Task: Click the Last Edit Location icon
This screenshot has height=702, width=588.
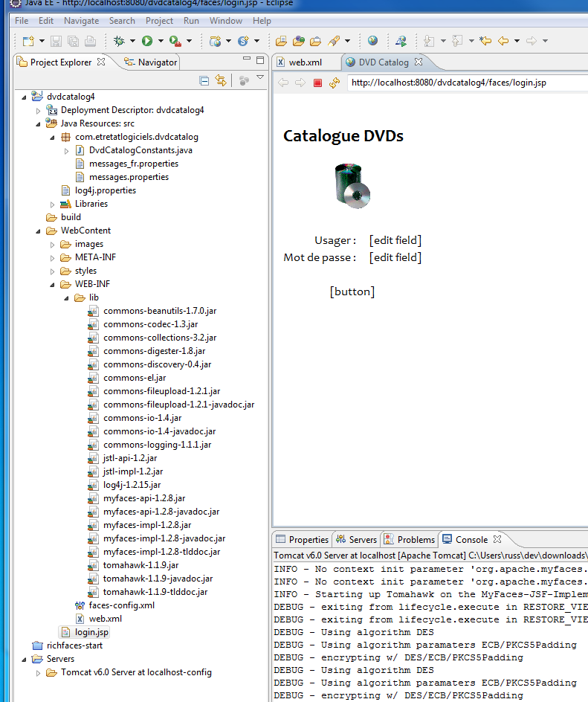Action: pos(485,41)
